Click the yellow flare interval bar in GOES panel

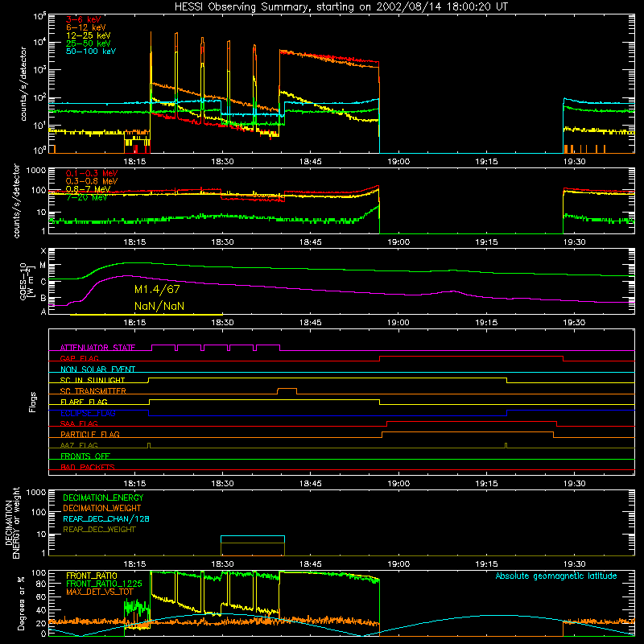147,315
